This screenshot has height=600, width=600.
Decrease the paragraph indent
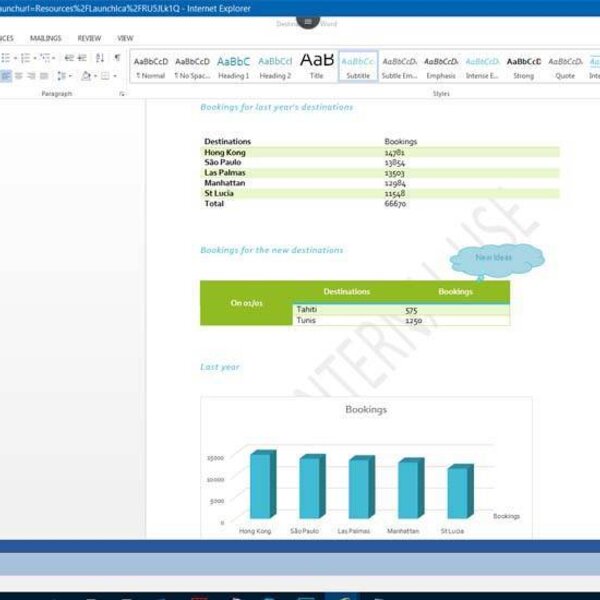[69, 58]
